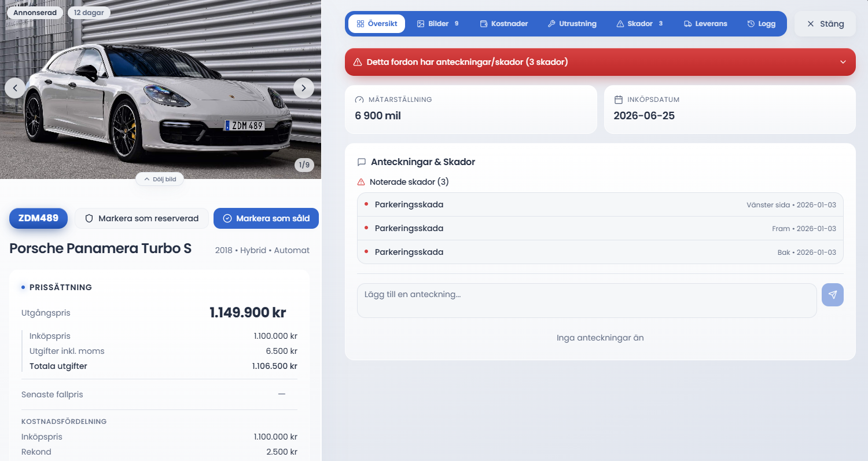868x461 pixels.
Task: Click the Senaste fallpris row
Action: coord(159,394)
